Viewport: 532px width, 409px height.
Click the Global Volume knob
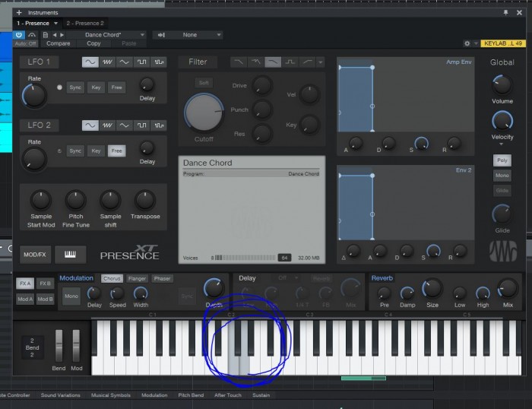(502, 85)
